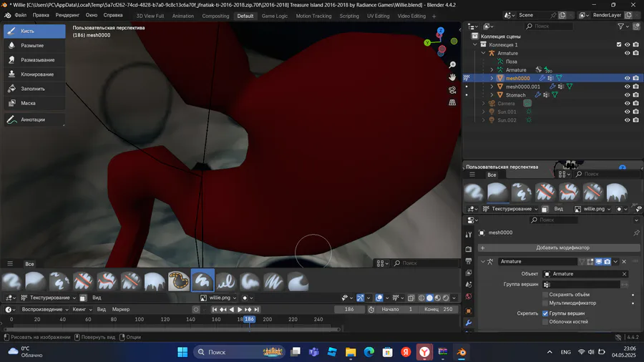Click the outliner filter funnel icon
Image resolution: width=644 pixels, height=362 pixels.
pyautogui.click(x=621, y=26)
